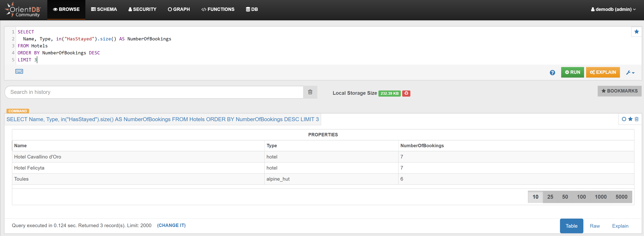Click the keyboard shortcuts icon below the editor
This screenshot has height=236, width=644.
click(19, 71)
